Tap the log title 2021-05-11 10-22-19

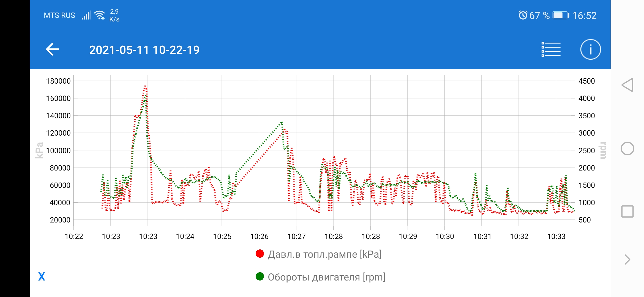(144, 50)
